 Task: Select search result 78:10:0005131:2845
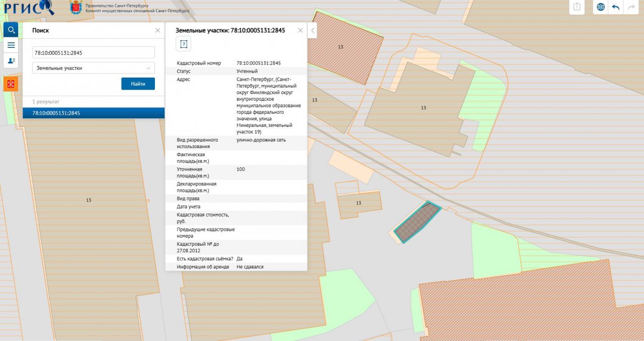(x=94, y=113)
